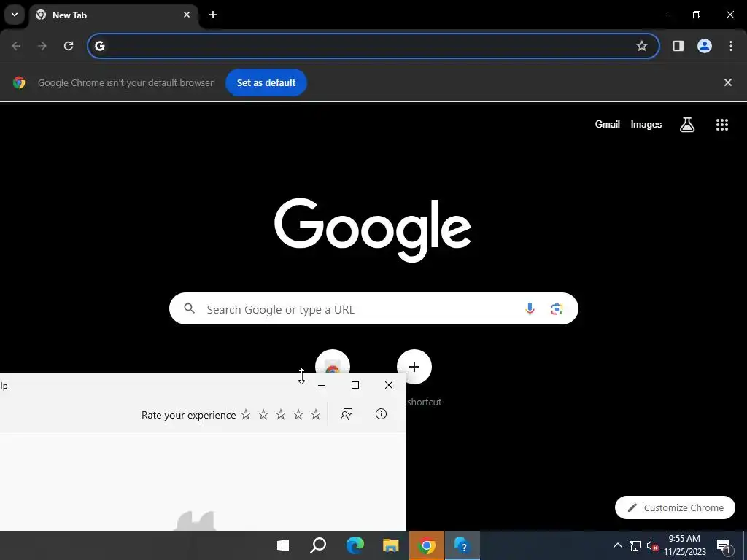747x560 pixels.
Task: Open Google Images link
Action: click(646, 124)
